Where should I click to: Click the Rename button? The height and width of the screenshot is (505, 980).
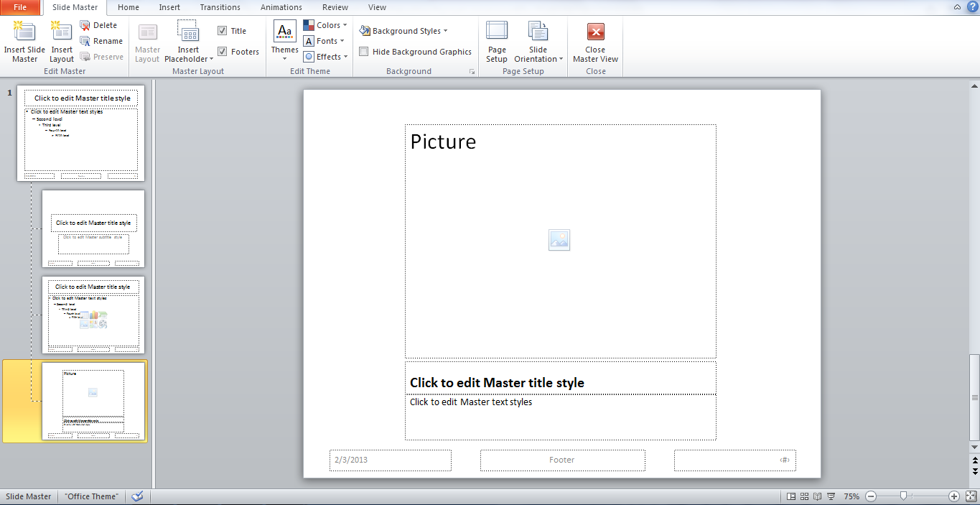[x=101, y=40]
